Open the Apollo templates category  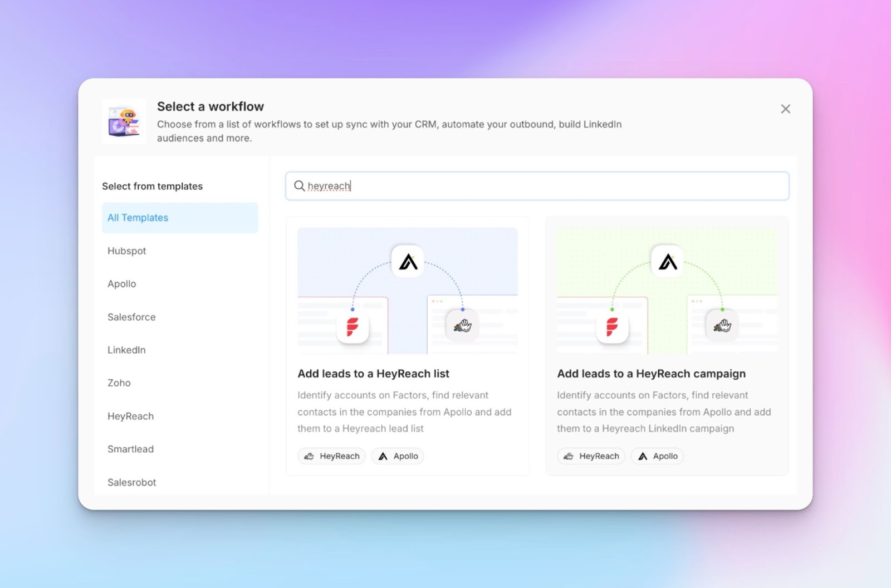(122, 284)
